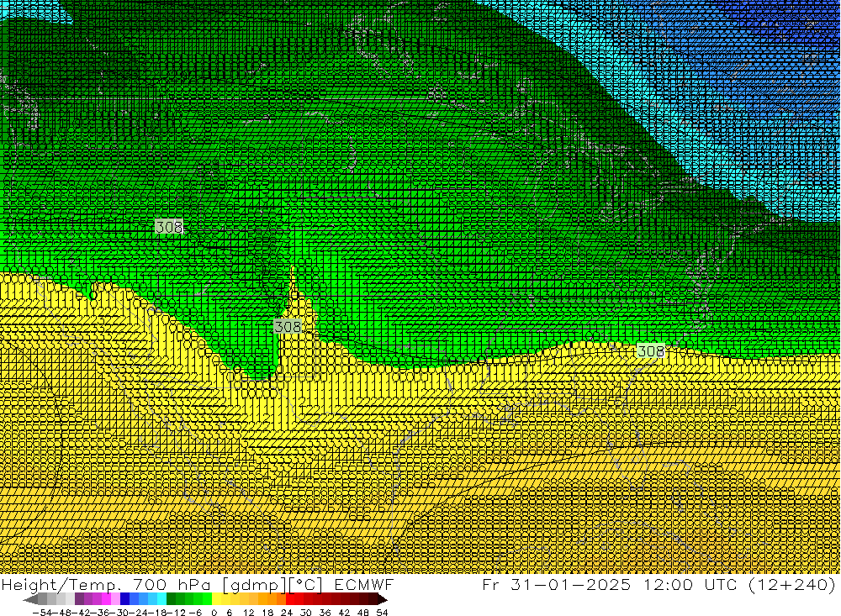
Task: Click the '-54' value on legend scale
Action: click(x=42, y=613)
